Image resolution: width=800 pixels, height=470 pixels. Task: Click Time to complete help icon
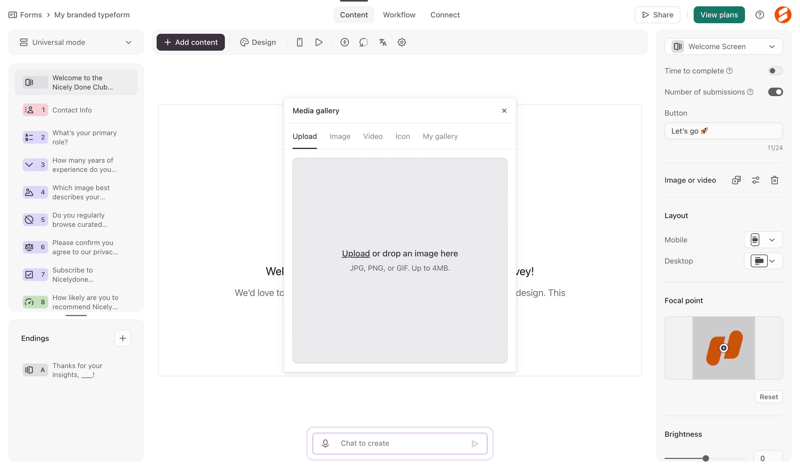point(730,71)
